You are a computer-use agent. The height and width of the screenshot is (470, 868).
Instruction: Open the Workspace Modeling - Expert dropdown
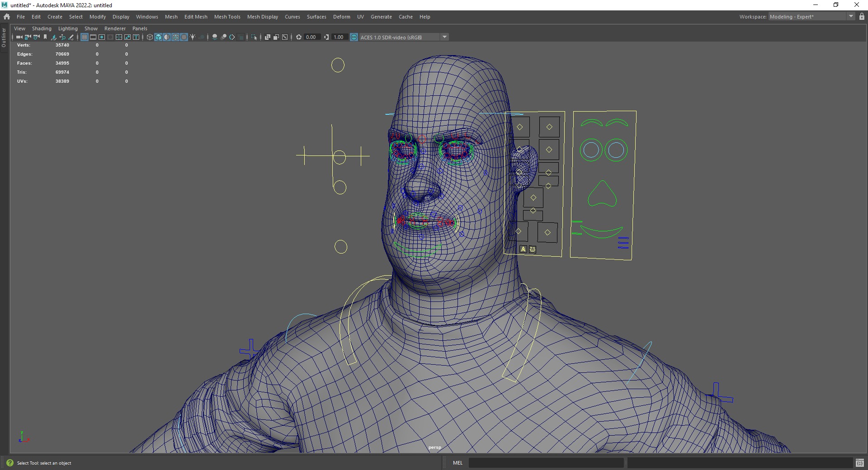pos(811,16)
